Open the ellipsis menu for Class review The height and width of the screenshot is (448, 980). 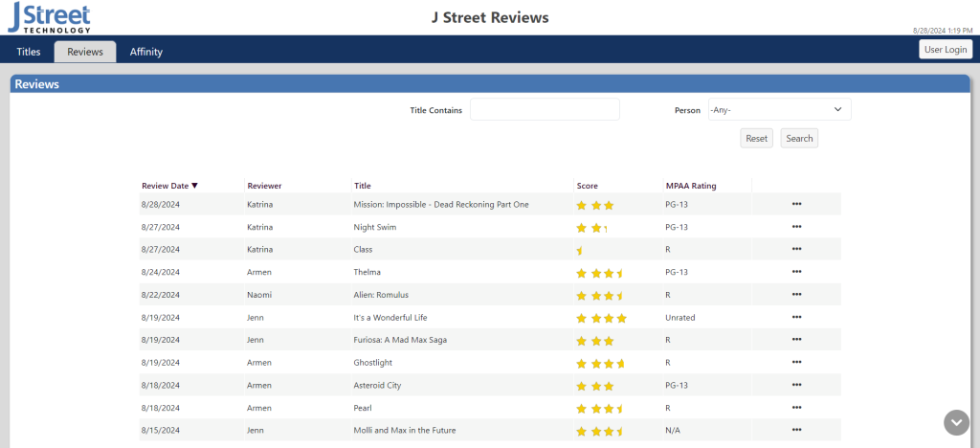(796, 249)
